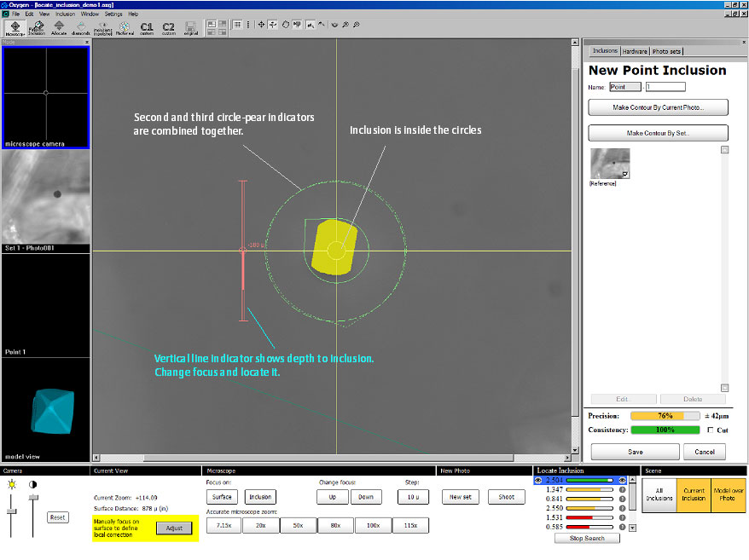Switch to the Hardware tab
749x560 pixels.
(x=635, y=52)
